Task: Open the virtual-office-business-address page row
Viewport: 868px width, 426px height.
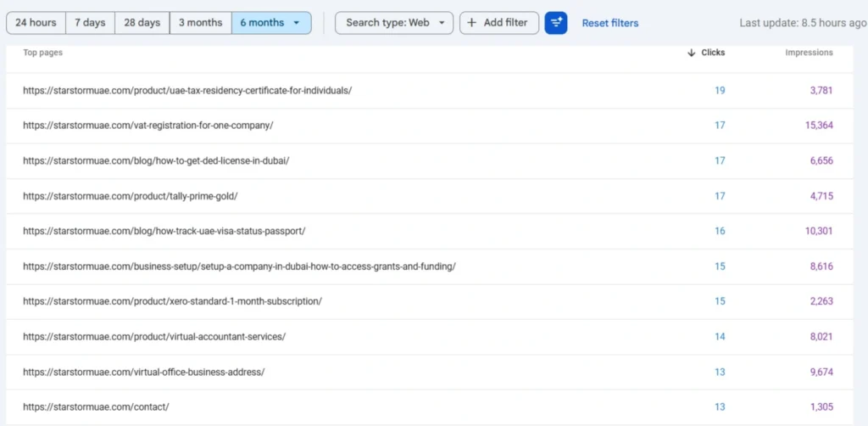Action: coord(144,372)
